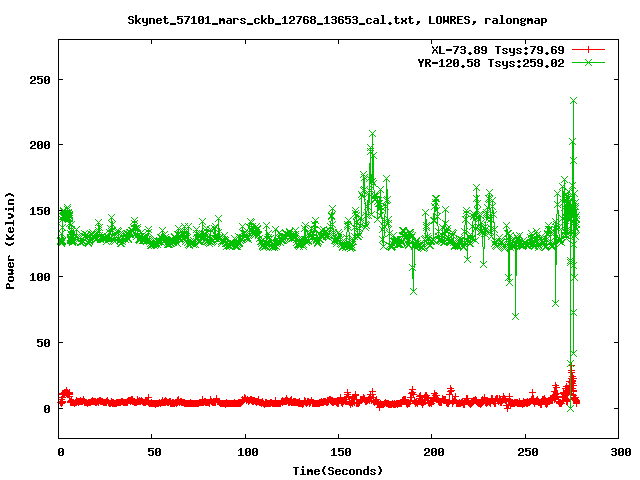Click the lowest green dip near 70 Kelvin
Viewport: 640px width, 480px height.
pos(516,316)
